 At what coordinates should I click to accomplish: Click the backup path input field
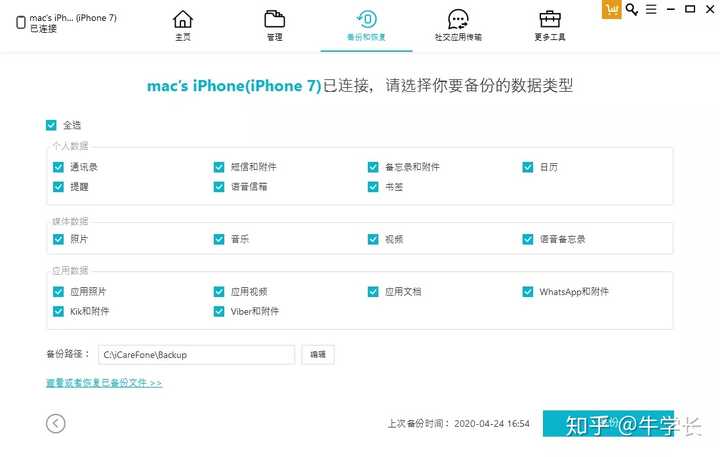[x=197, y=355]
